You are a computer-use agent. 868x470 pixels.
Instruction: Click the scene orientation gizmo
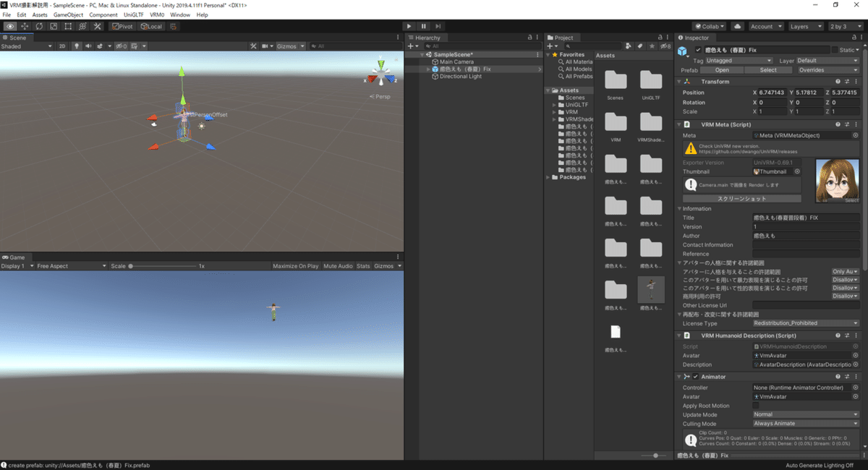click(381, 74)
